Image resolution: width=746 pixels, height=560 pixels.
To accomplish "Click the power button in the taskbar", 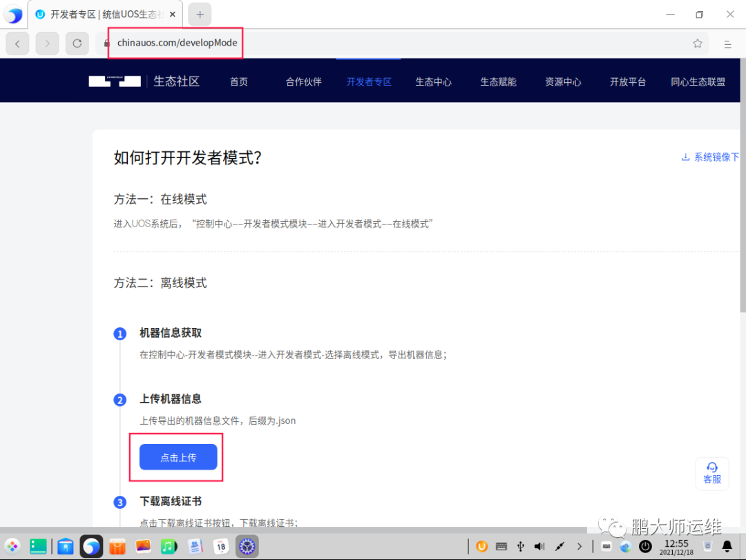I will [645, 546].
